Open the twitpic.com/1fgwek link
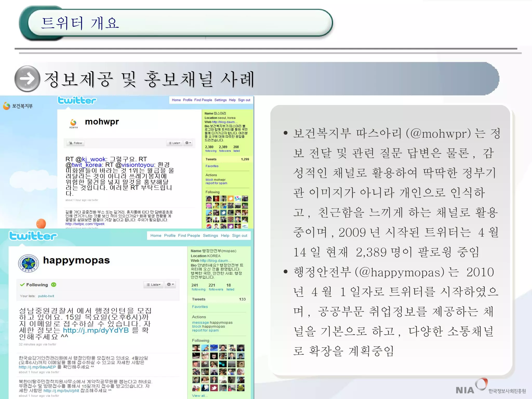This screenshot has width=532, height=399. 85,224
